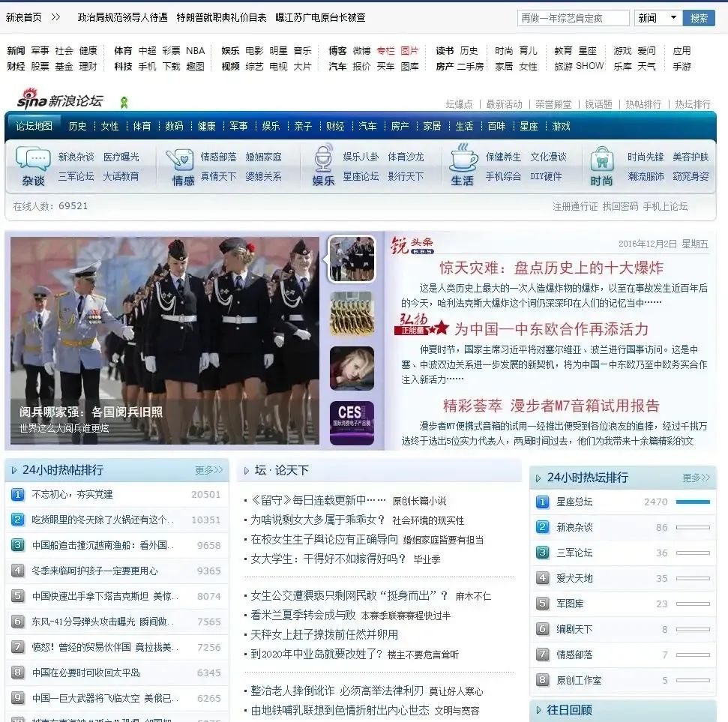Open the 坛爆点 link
This screenshot has height=722, width=728.
pos(459,104)
